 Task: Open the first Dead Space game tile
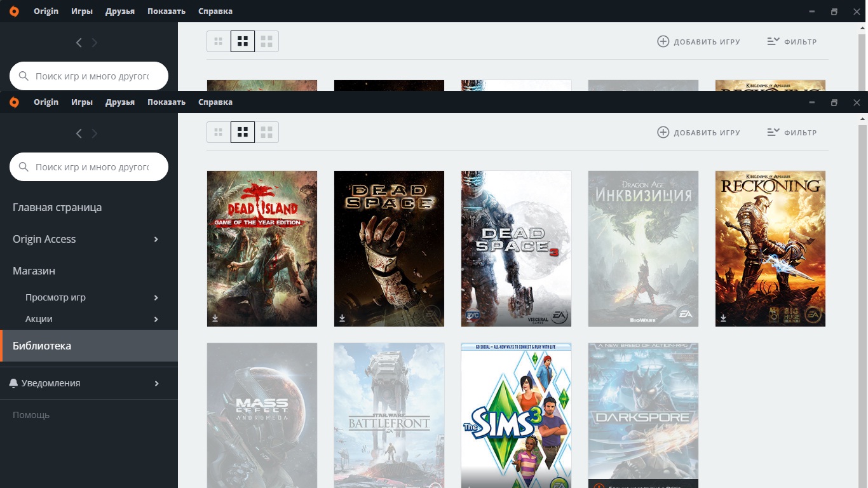(389, 248)
